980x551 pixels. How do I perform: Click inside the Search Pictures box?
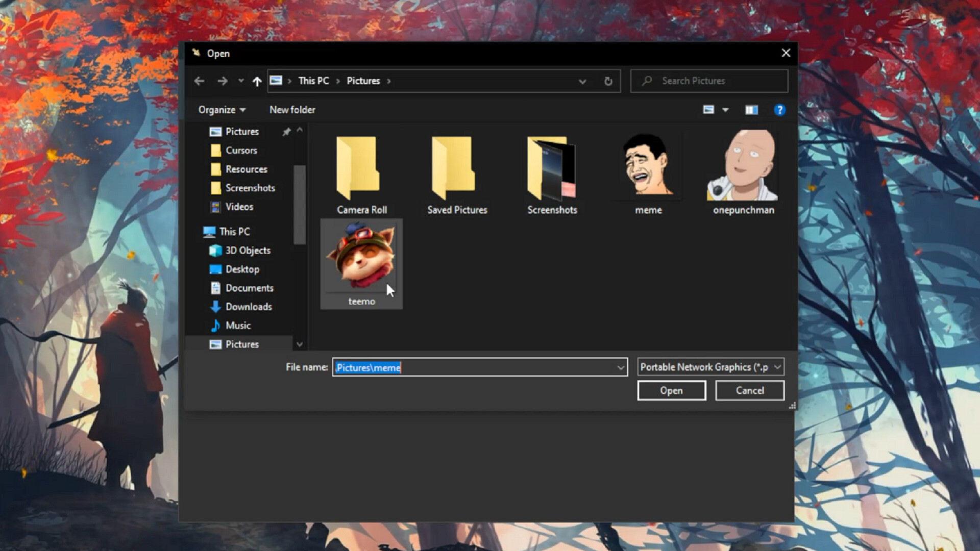click(709, 81)
